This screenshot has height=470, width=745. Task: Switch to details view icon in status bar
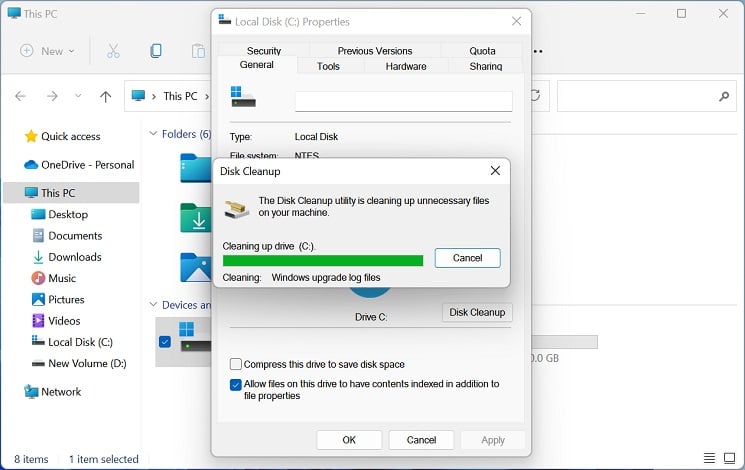709,458
